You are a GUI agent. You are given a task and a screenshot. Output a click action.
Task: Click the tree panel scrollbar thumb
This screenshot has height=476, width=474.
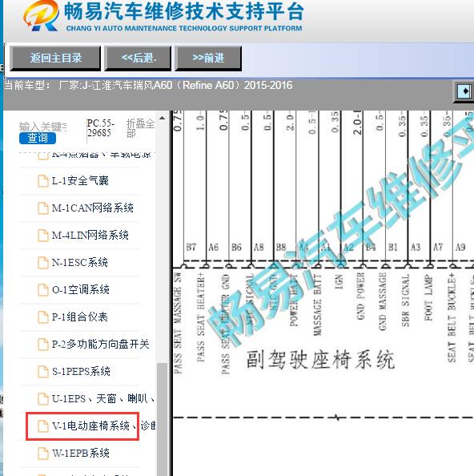point(163,419)
